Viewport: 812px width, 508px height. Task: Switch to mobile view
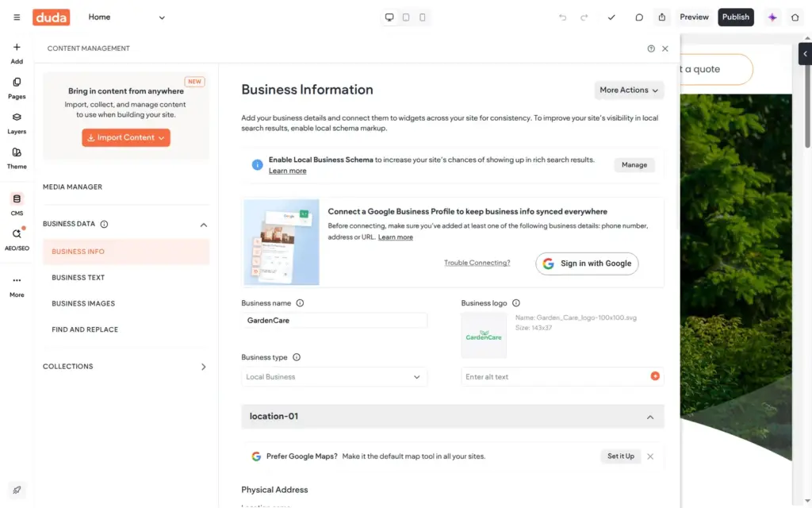click(423, 17)
